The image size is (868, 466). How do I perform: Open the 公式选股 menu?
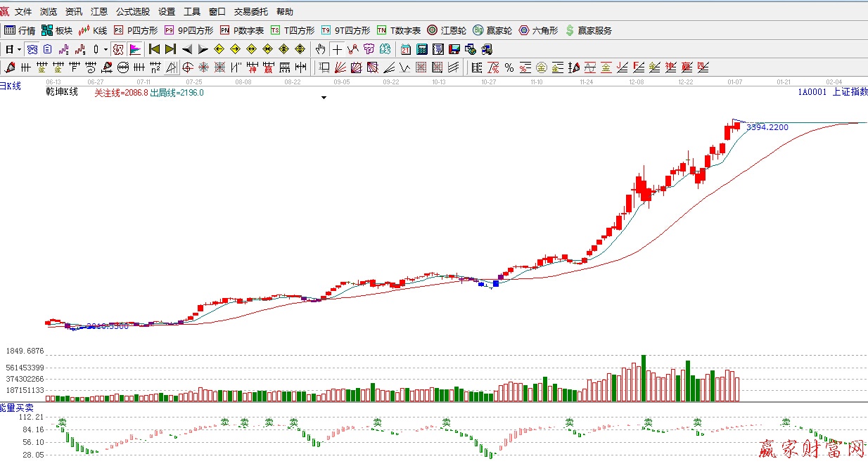click(133, 12)
